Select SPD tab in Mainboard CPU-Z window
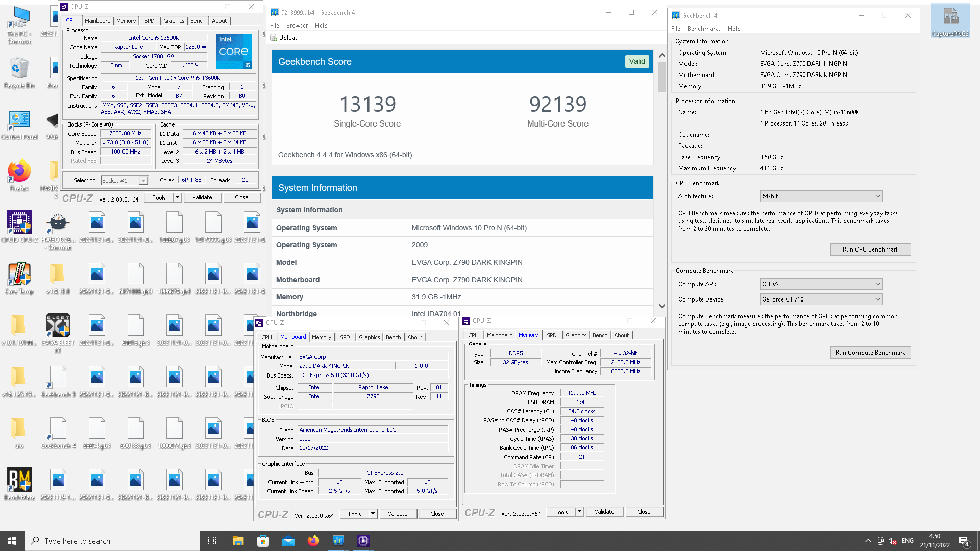980x551 pixels. pyautogui.click(x=345, y=337)
